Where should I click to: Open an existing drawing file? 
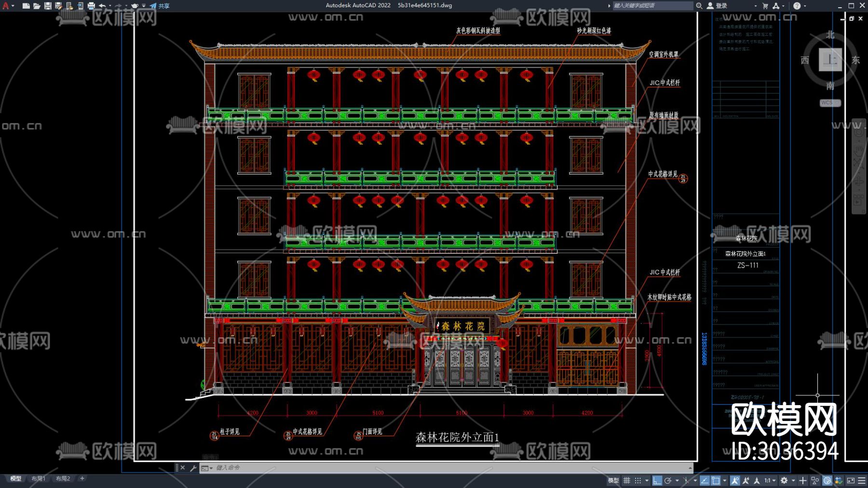[x=37, y=6]
